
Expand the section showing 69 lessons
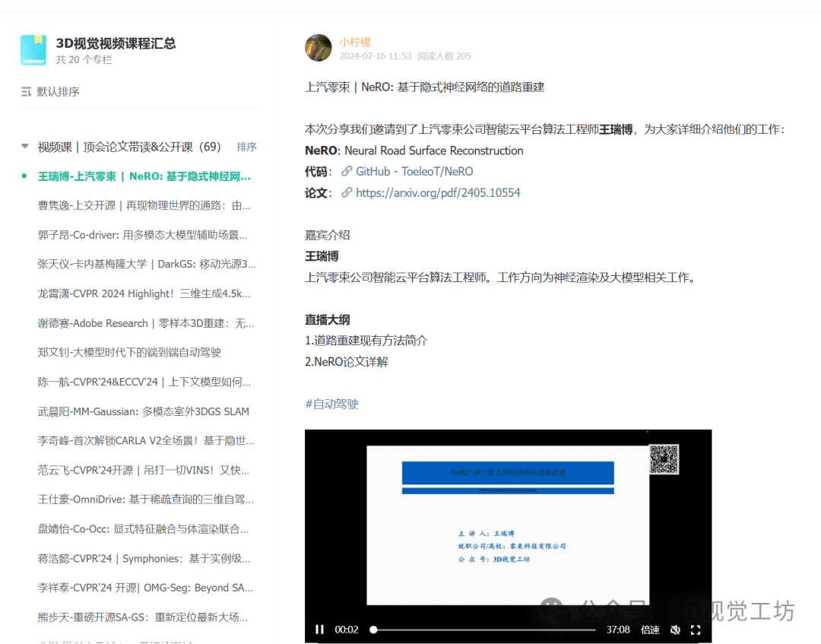[24, 146]
